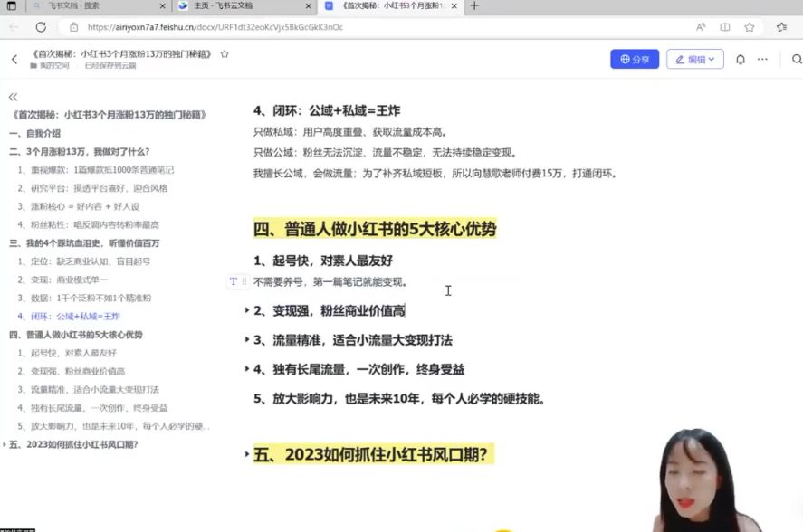Click paragraph 我擅长公域，会做流量
Screen dimensions: 803x532
[435, 174]
